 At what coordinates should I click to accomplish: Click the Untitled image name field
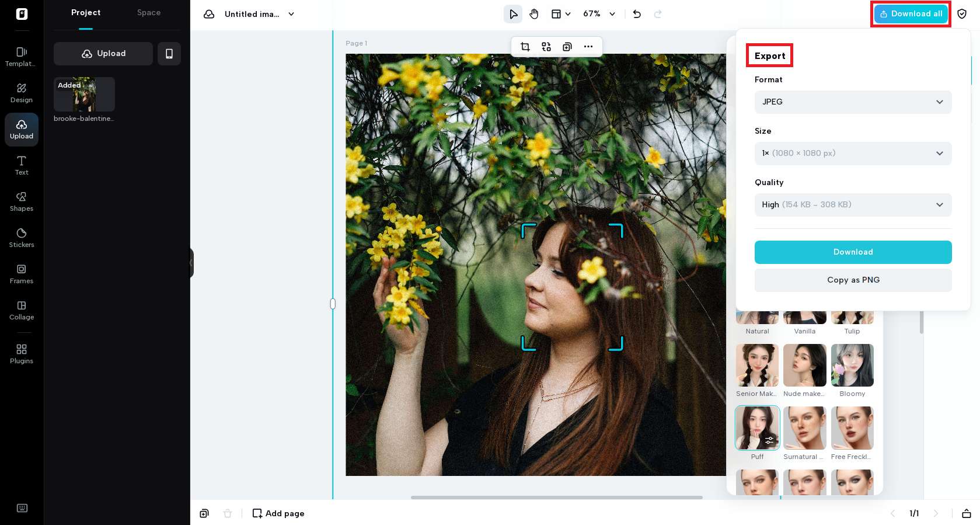click(x=252, y=14)
